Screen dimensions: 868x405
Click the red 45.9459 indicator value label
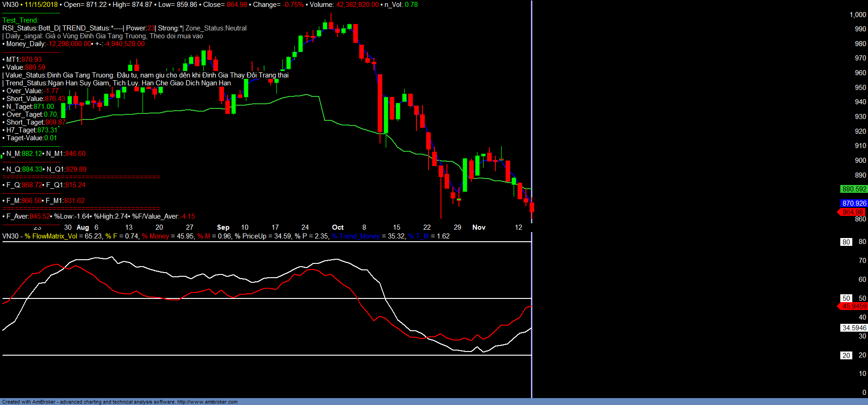pyautogui.click(x=854, y=306)
